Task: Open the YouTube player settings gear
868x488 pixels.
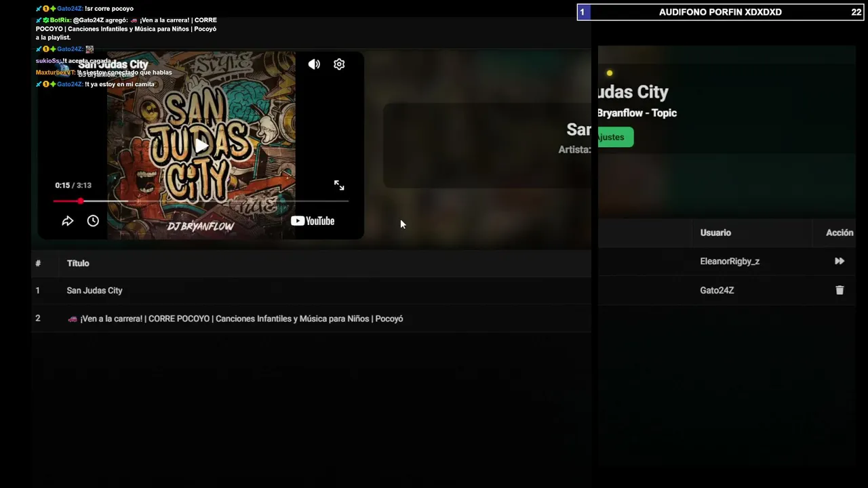Action: pos(339,64)
